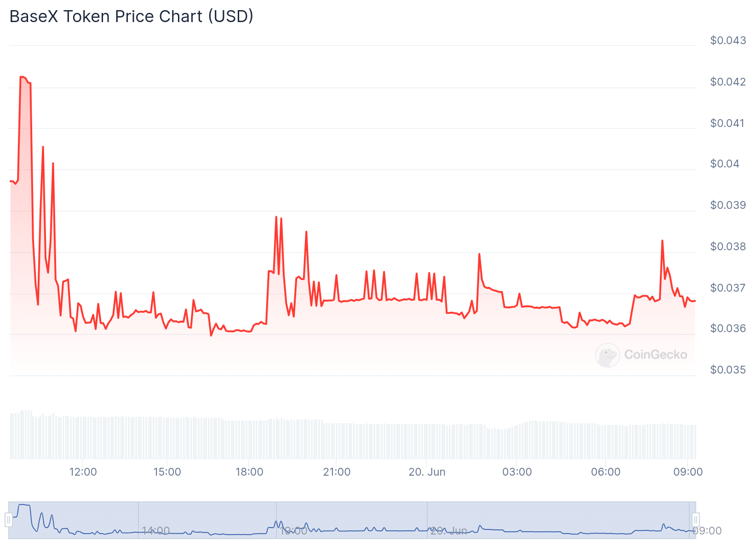
Task: Grab the left range navigator handle
Action: [9, 520]
